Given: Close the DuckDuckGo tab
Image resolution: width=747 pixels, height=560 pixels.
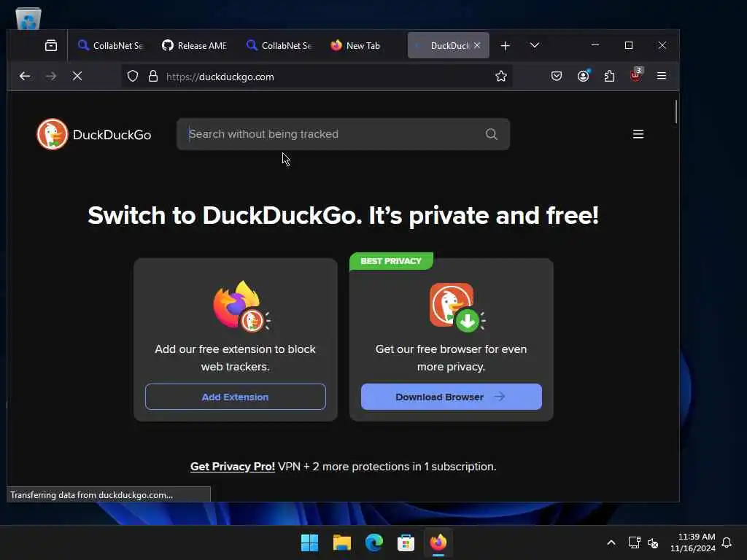Looking at the screenshot, I should (x=477, y=45).
